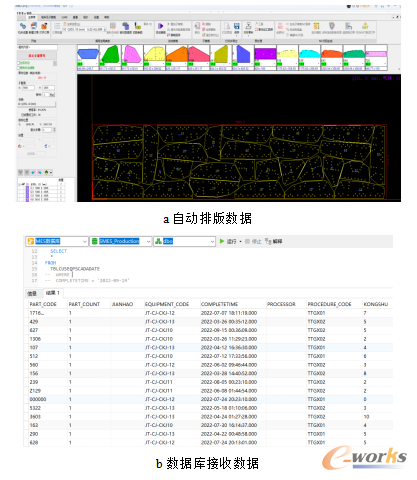Click the spinner arrows in left panel
Viewport: 417px width, 480px height.
pyautogui.click(x=54, y=130)
